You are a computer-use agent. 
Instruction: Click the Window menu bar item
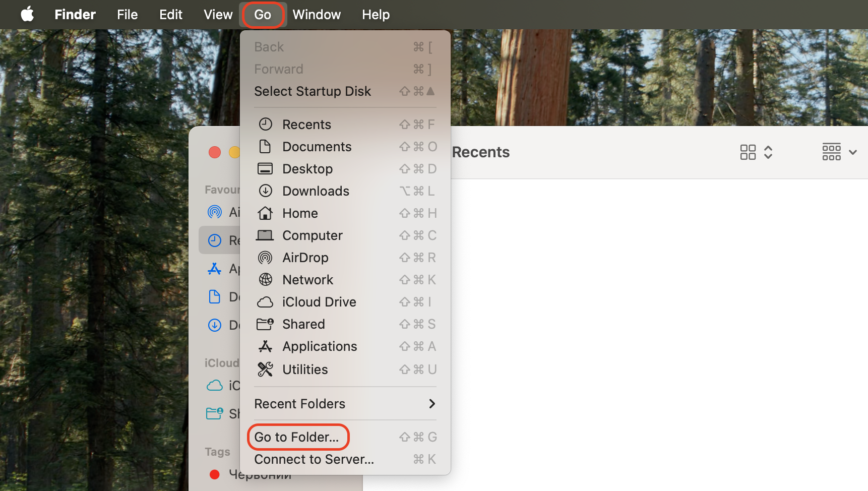point(316,15)
